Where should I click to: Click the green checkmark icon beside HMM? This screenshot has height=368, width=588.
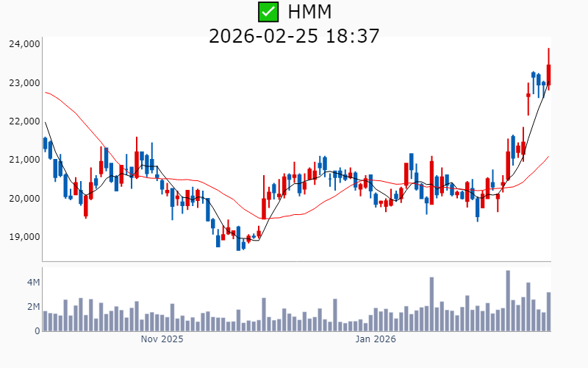(x=268, y=12)
